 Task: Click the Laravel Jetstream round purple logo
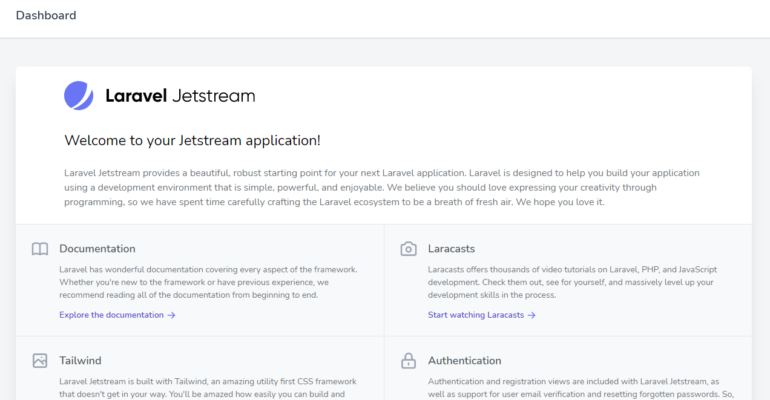pyautogui.click(x=79, y=96)
